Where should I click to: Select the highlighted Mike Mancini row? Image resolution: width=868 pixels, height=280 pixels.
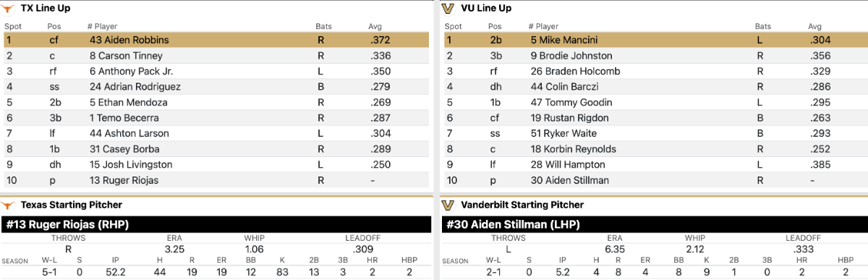[655, 40]
